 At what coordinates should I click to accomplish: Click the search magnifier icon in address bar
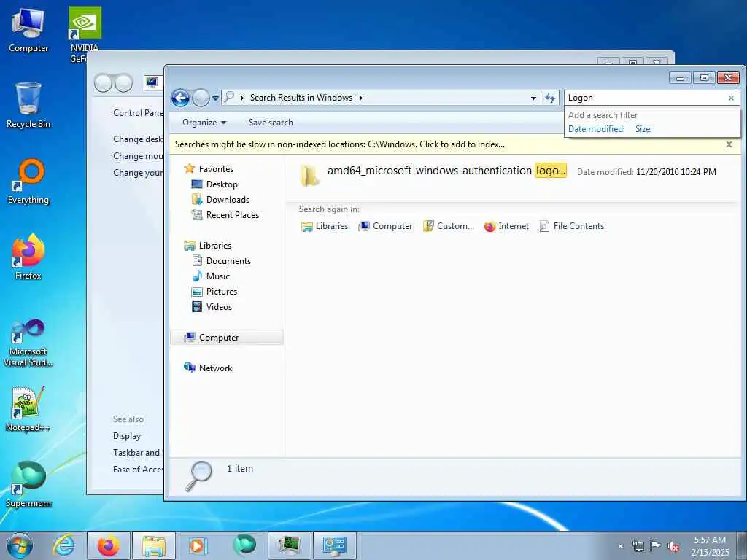[x=228, y=98]
